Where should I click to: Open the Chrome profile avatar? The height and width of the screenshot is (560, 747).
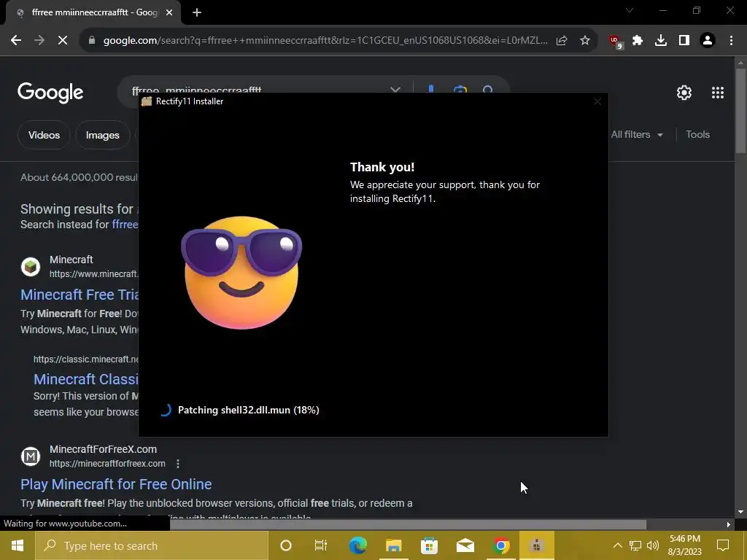coord(708,41)
